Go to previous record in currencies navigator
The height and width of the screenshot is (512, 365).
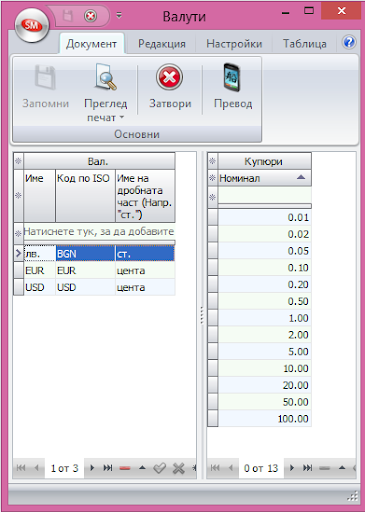click(37, 468)
